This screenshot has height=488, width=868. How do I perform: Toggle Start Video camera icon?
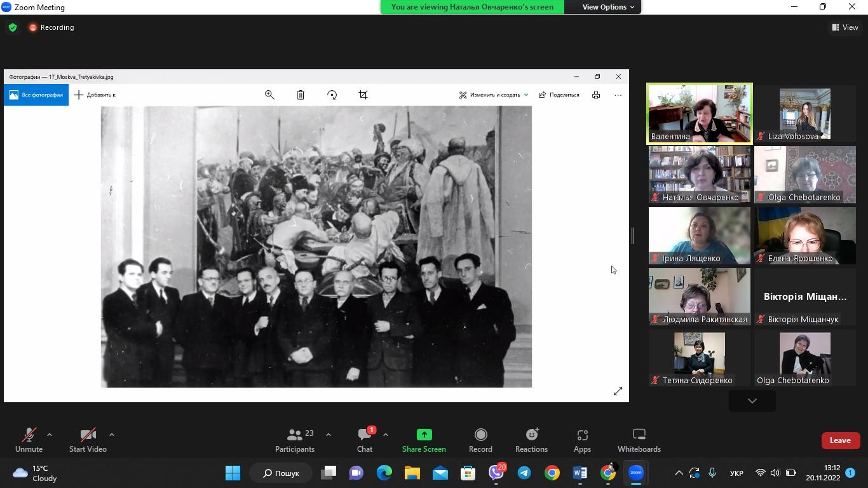[88, 435]
